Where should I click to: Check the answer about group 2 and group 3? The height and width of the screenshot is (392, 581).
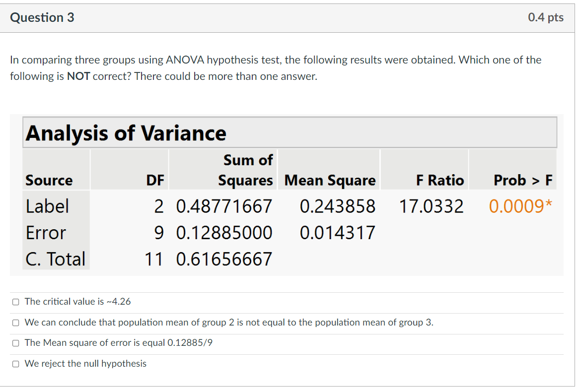click(x=15, y=322)
